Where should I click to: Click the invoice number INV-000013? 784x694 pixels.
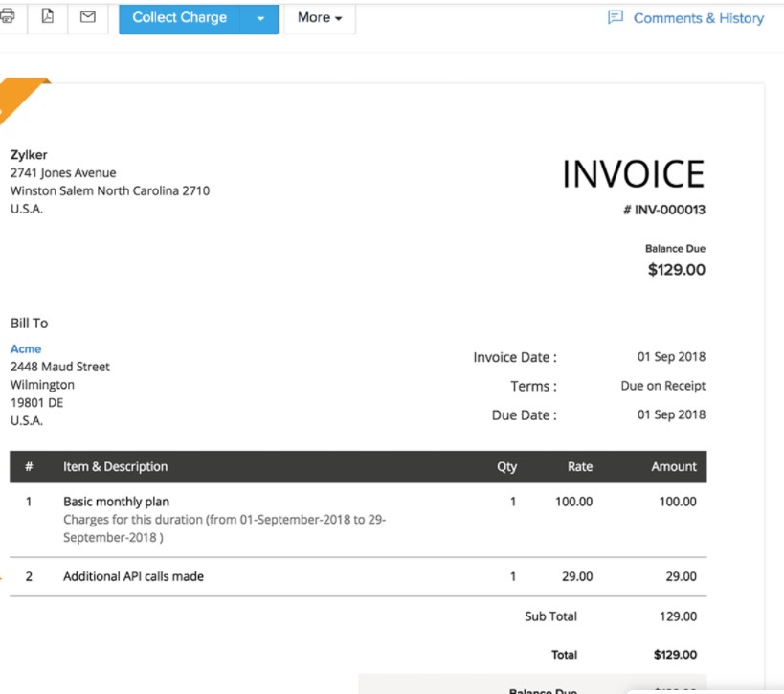669,210
